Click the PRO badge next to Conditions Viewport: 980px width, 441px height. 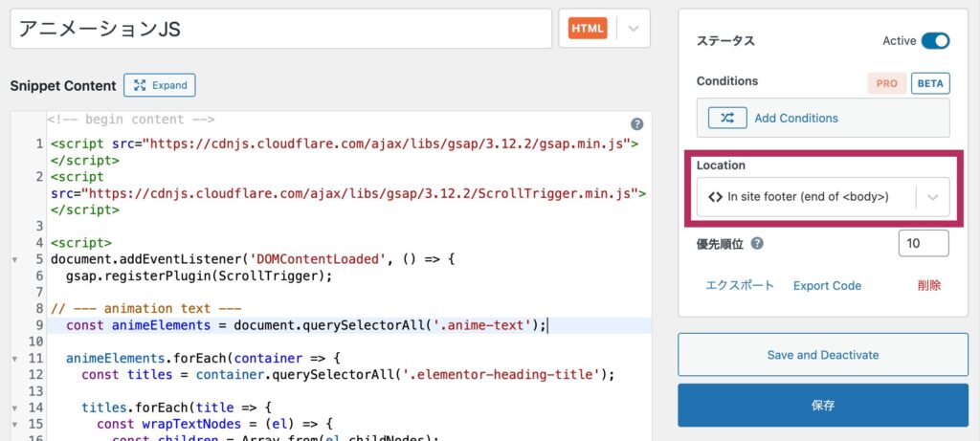pos(887,83)
